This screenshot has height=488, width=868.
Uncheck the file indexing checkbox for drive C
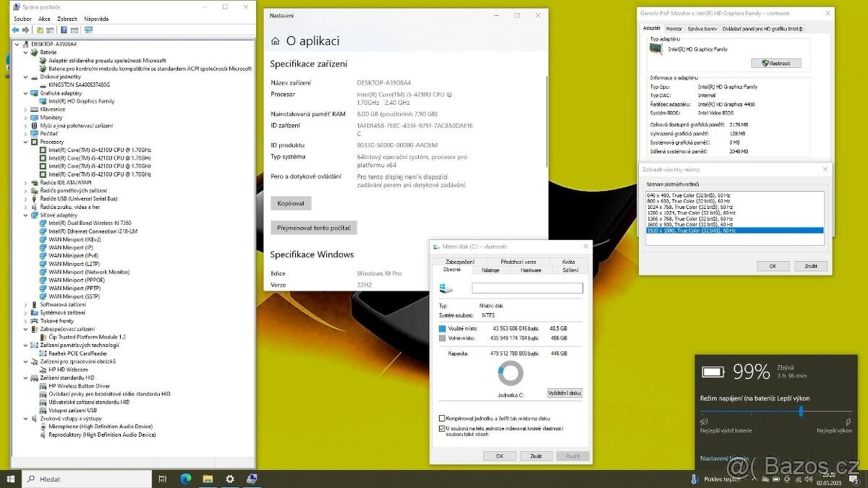click(x=442, y=429)
